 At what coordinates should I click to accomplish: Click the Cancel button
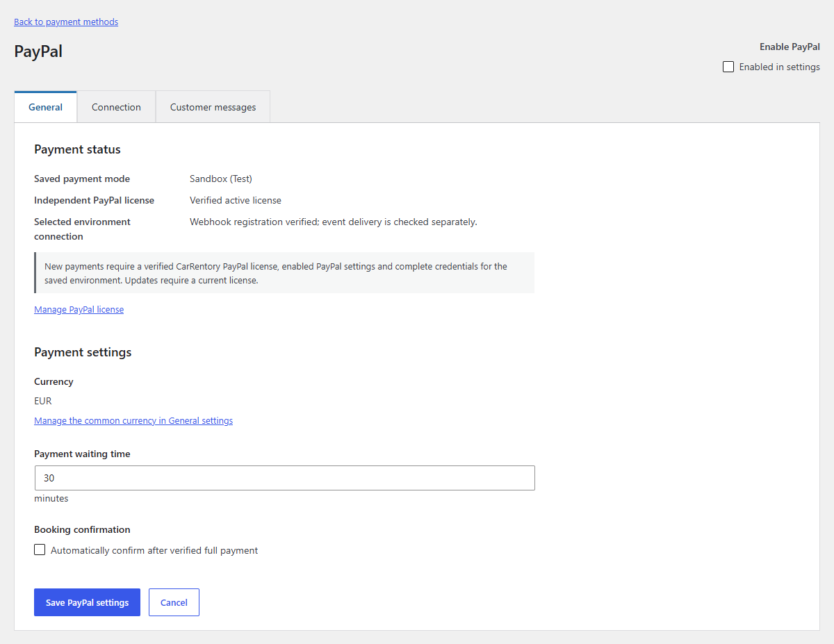(x=174, y=602)
